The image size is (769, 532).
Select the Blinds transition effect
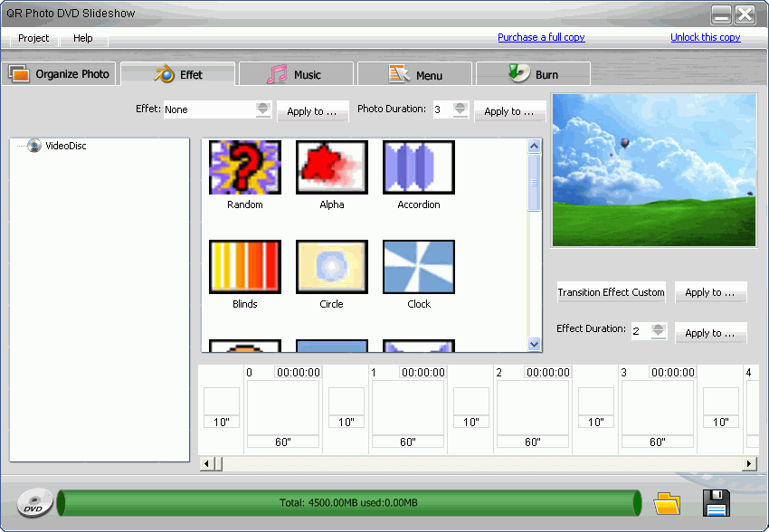pos(245,267)
